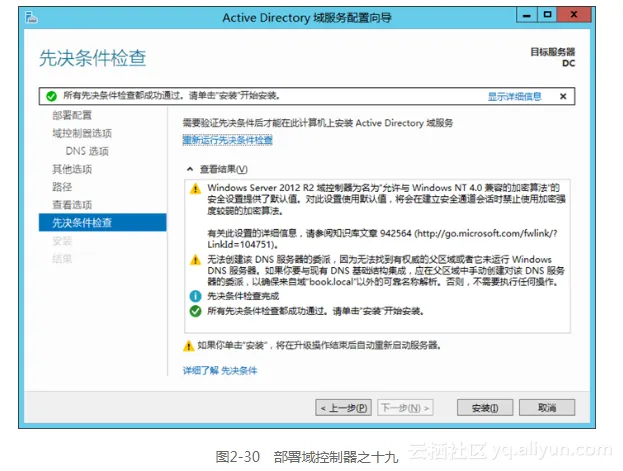623x471 pixels.
Task: Click the warning icon beside the Windows NT 4.0 message
Action: point(195,188)
